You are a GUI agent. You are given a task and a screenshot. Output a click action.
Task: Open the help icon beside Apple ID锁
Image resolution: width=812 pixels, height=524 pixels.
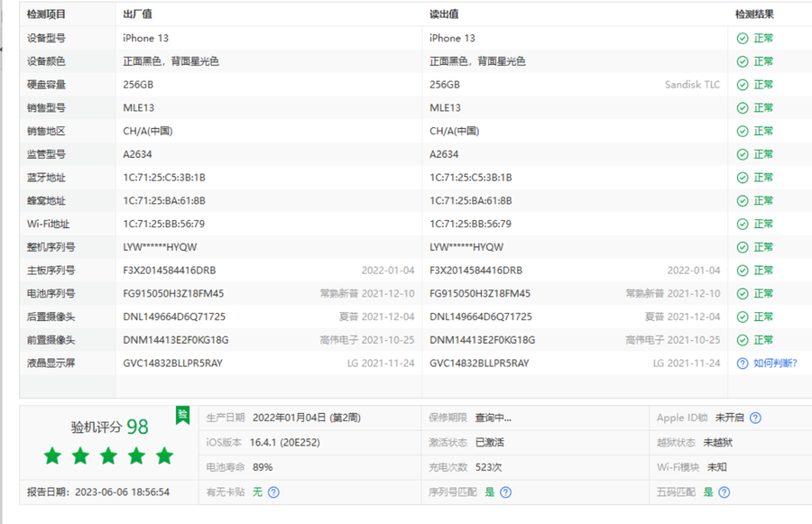click(755, 418)
